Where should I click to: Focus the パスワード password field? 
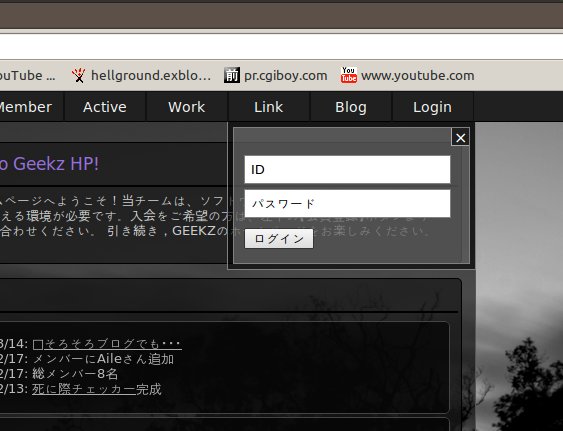click(347, 204)
